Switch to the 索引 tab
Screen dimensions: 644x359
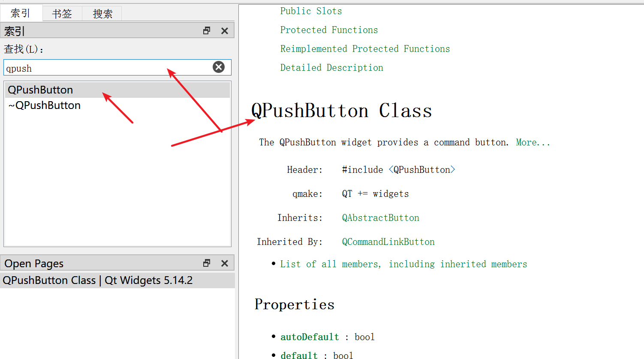[21, 13]
